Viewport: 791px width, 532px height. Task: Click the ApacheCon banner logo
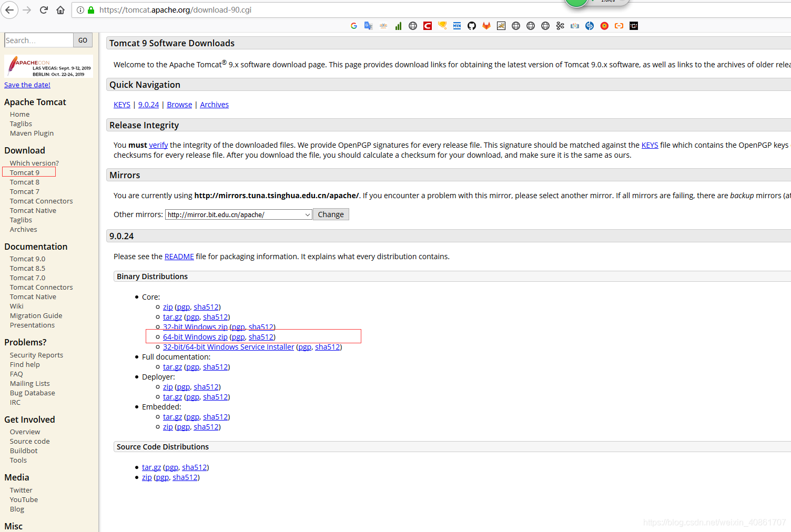click(x=48, y=66)
